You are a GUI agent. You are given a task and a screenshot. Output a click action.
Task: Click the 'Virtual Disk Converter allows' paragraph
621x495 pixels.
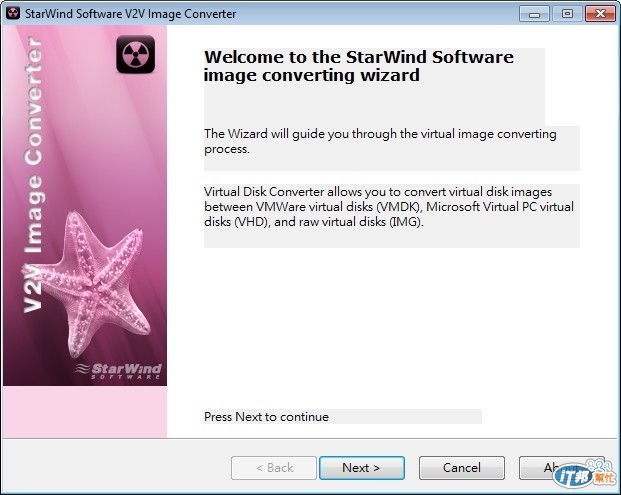tap(389, 206)
